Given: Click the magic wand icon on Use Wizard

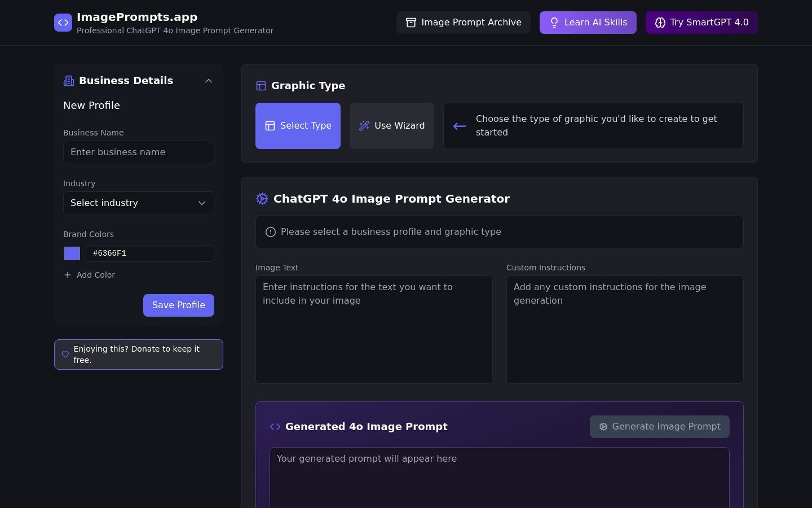Looking at the screenshot, I should click(364, 126).
